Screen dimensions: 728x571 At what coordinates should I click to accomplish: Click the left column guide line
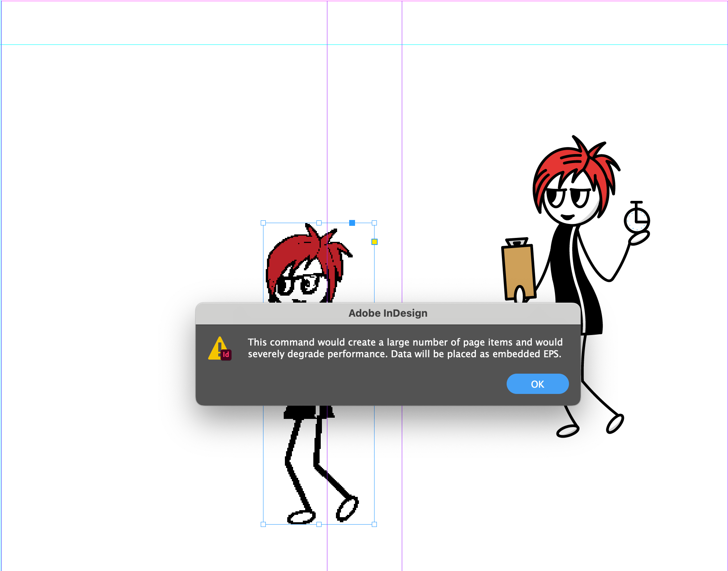pos(327,117)
